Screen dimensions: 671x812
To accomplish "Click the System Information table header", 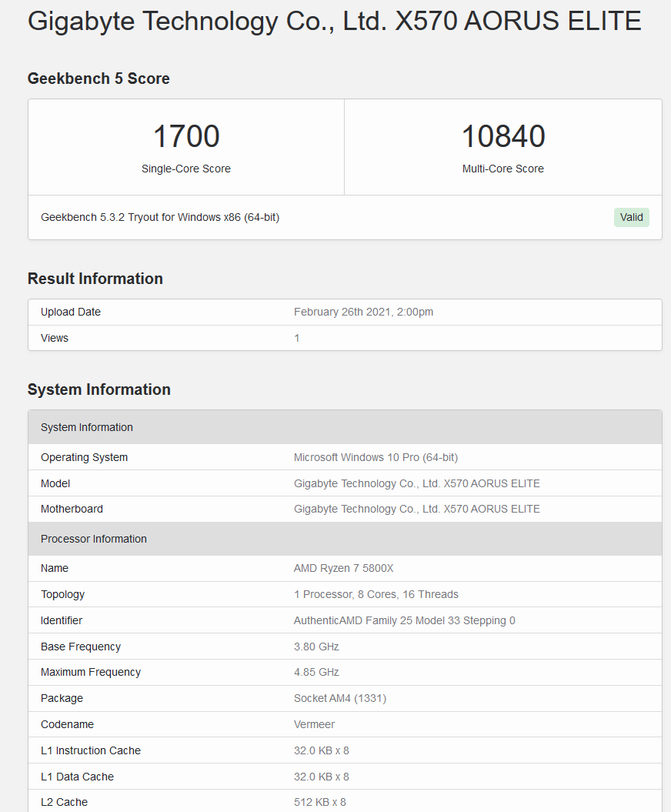I will 345,427.
